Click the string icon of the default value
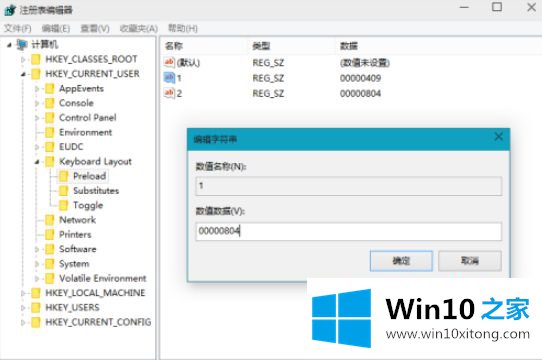Viewport: 542px width, 360px height. point(169,63)
